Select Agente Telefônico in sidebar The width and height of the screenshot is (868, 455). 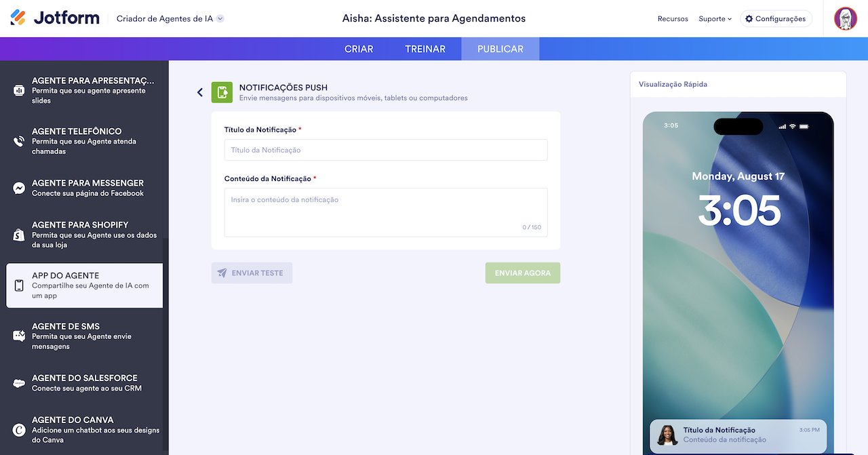pos(84,141)
